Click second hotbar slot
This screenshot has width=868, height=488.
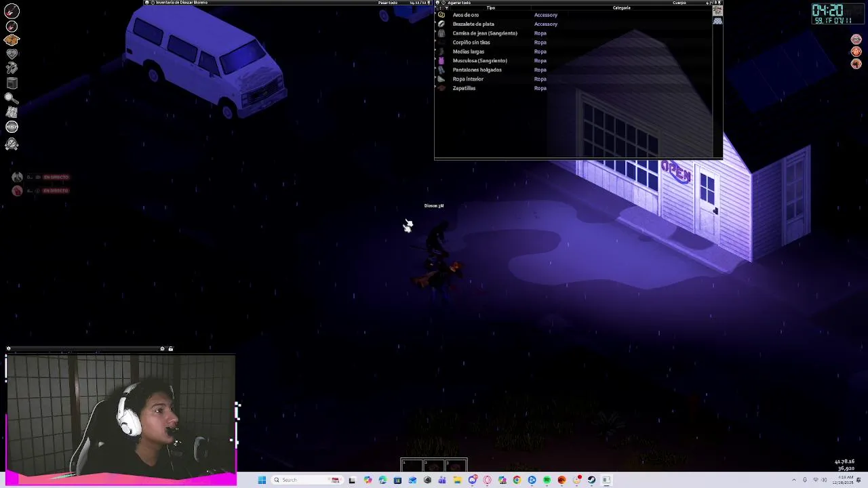tap(434, 465)
